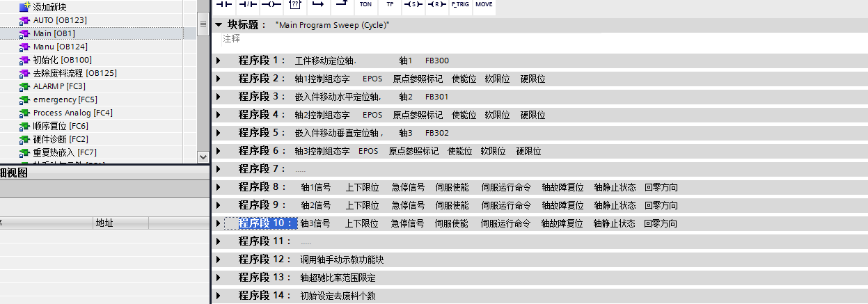868x304 pixels.
Task: Insert a normally closed contact
Action: coord(248,5)
